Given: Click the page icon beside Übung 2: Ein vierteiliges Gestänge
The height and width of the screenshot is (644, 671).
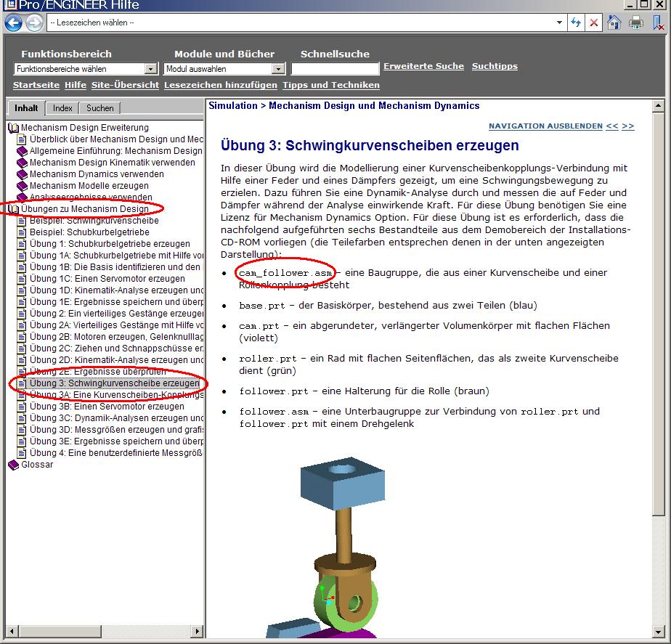Looking at the screenshot, I should coord(21,313).
